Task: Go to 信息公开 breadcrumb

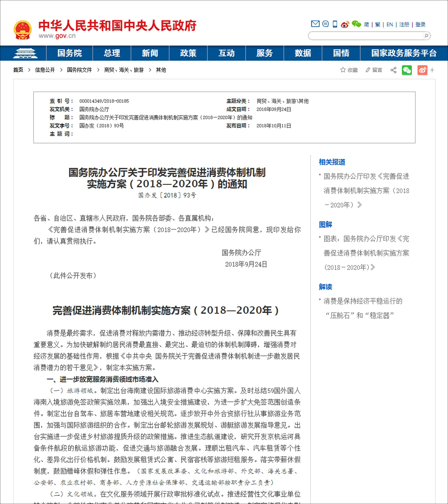Action: click(45, 70)
